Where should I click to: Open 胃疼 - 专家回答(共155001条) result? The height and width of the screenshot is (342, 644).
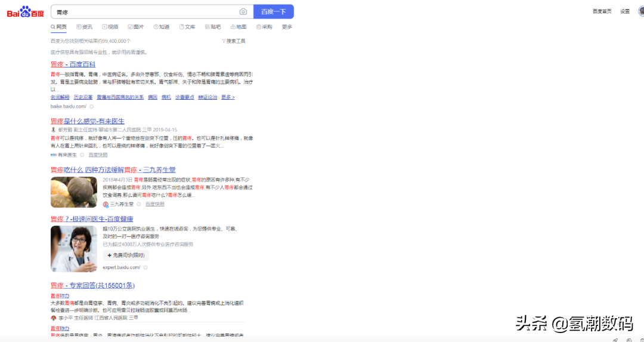point(93,285)
